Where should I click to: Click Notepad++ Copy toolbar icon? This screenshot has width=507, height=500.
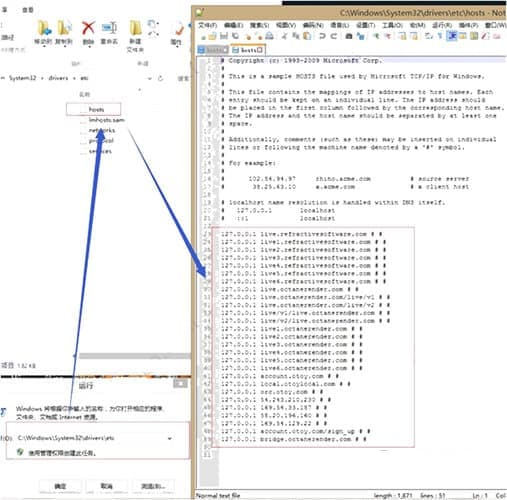296,36
